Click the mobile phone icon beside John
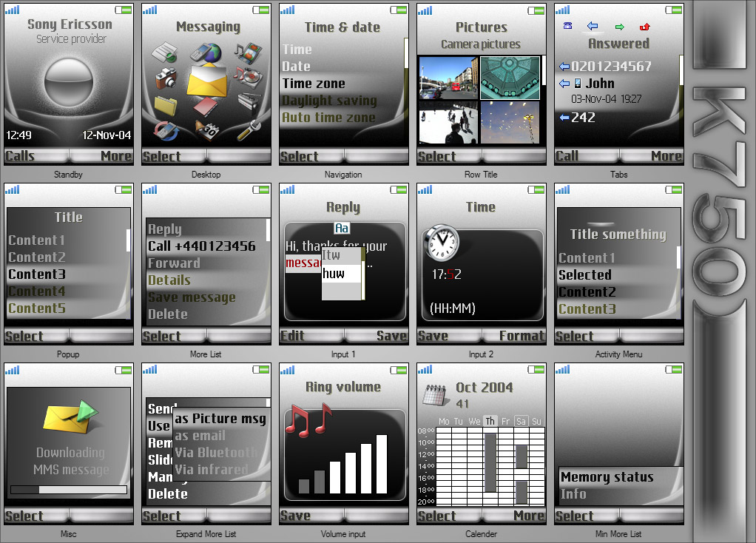 pos(578,84)
